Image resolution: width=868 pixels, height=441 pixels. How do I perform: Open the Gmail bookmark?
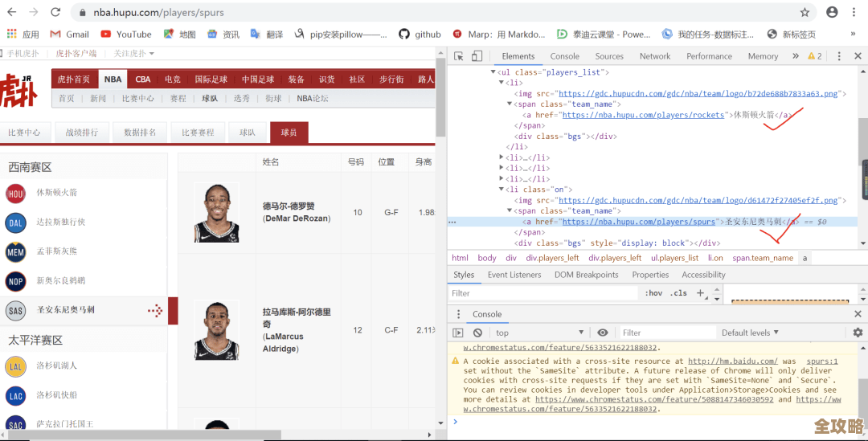click(70, 35)
